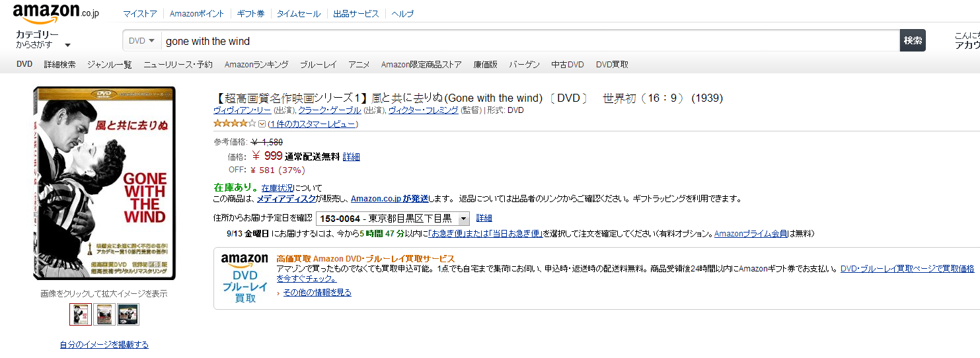Expand the カテゴリー からさがす menu
The image size is (980, 358).
point(43,40)
